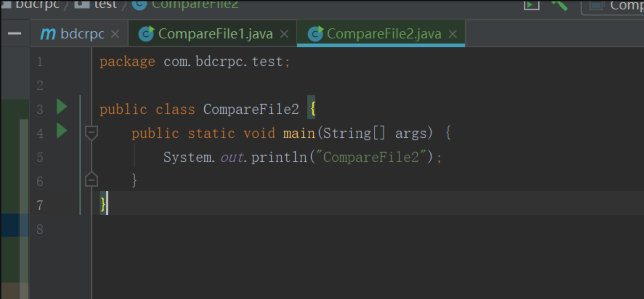Screen dimensions: 644x299
Task: Collapse main method fold marker on line 4
Action: click(x=91, y=133)
